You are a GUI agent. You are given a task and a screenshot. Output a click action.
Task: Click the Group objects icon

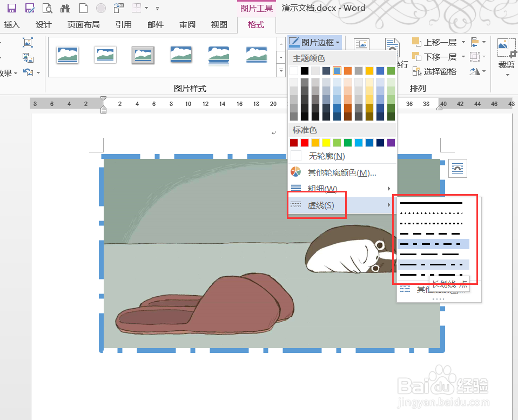[x=475, y=57]
